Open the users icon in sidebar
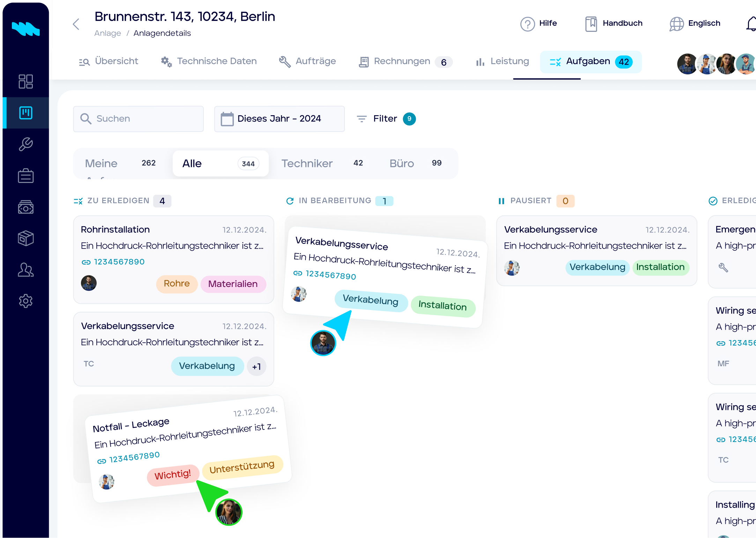Viewport: 756px width, 538px height. (x=25, y=270)
